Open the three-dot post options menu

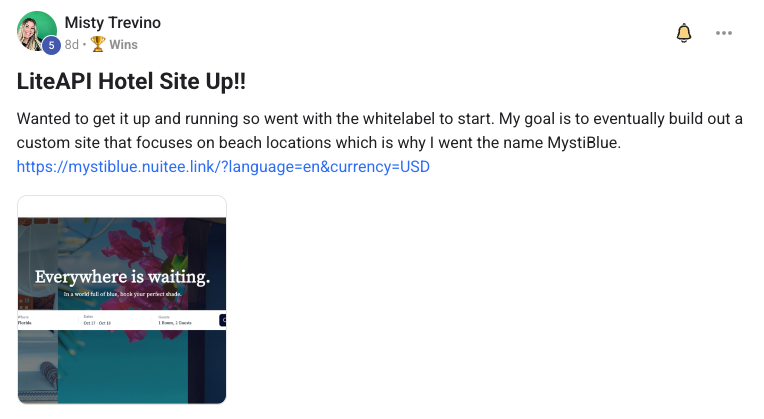[724, 33]
